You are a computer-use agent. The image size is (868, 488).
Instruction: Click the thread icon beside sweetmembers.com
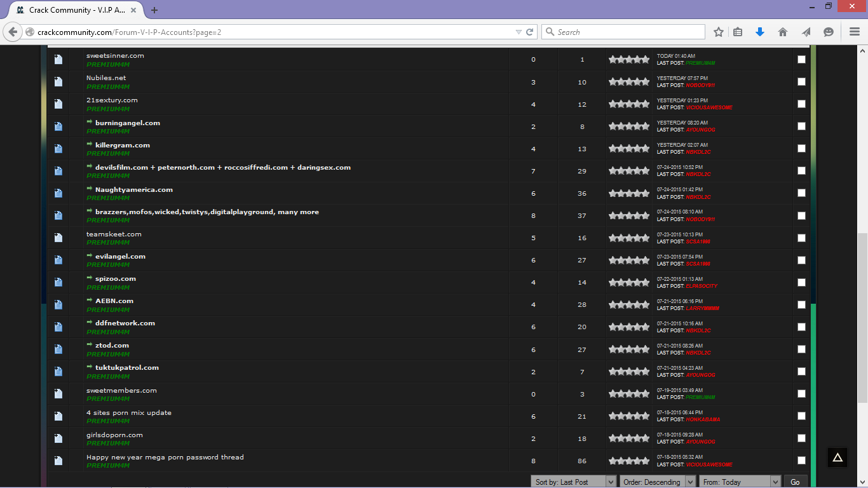(58, 394)
